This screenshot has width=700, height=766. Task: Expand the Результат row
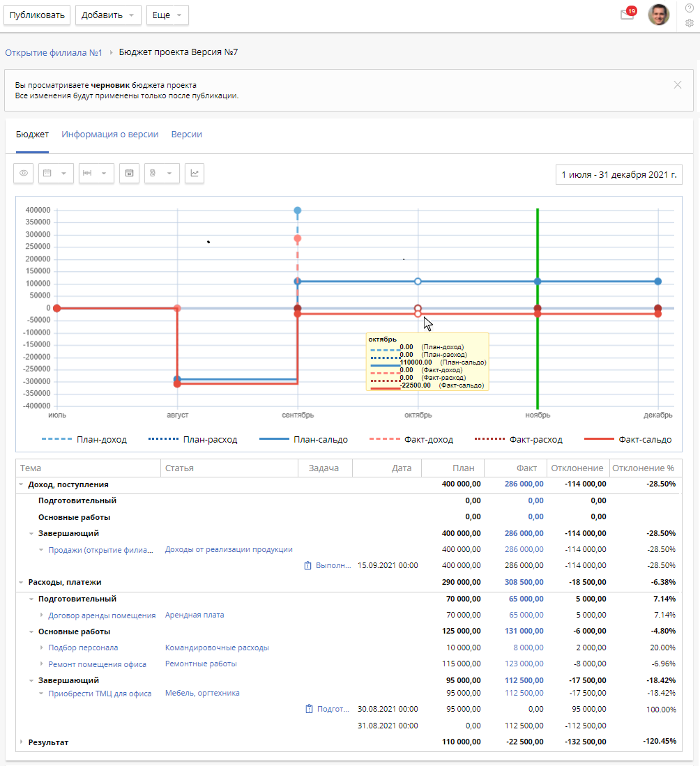click(x=21, y=742)
